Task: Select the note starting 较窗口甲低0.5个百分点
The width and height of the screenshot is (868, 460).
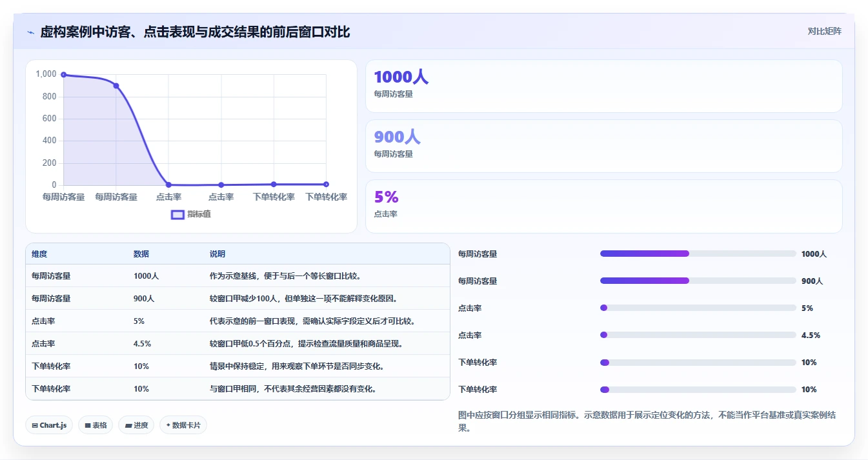Action: (307, 344)
